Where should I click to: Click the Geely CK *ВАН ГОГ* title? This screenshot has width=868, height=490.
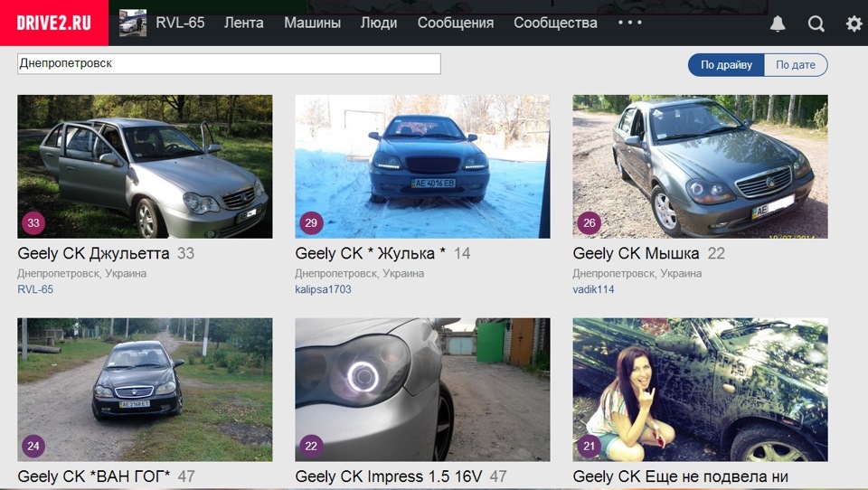pyautogui.click(x=94, y=476)
